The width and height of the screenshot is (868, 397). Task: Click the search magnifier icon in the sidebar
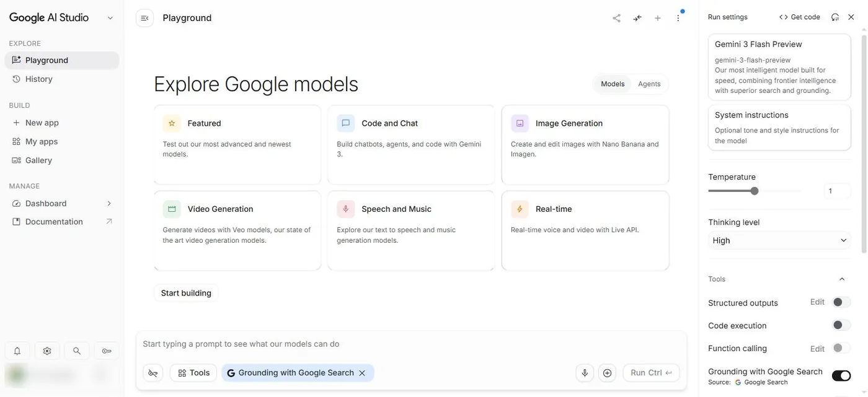point(77,351)
